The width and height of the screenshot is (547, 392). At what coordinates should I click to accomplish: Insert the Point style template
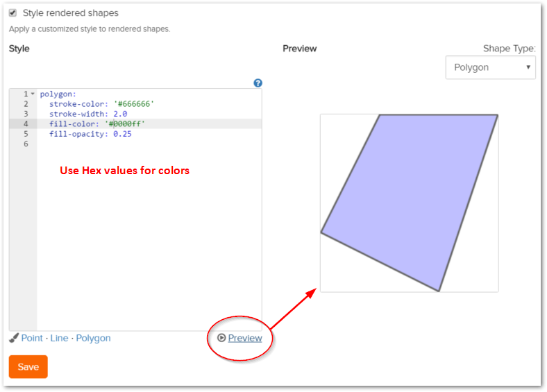(x=32, y=338)
